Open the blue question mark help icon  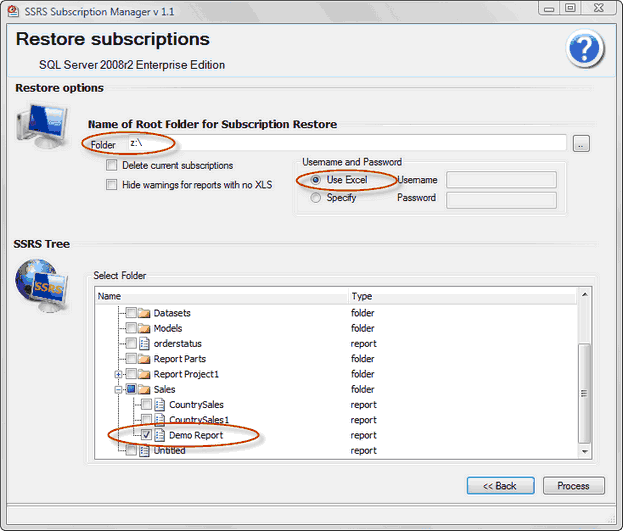coord(585,48)
